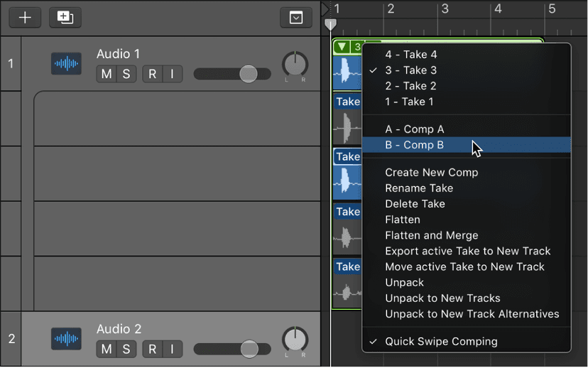This screenshot has width=588, height=368.
Task: Click the duplicate track button
Action: (65, 17)
